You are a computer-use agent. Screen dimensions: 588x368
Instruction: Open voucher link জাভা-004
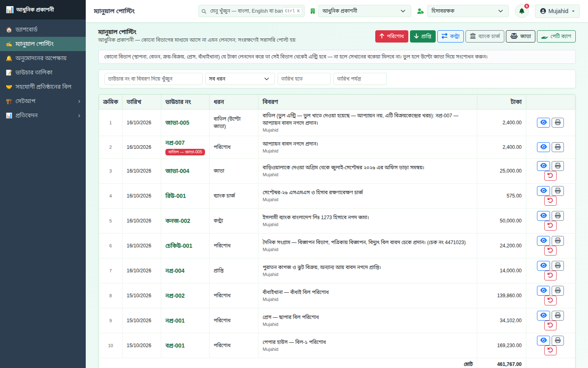177,171
